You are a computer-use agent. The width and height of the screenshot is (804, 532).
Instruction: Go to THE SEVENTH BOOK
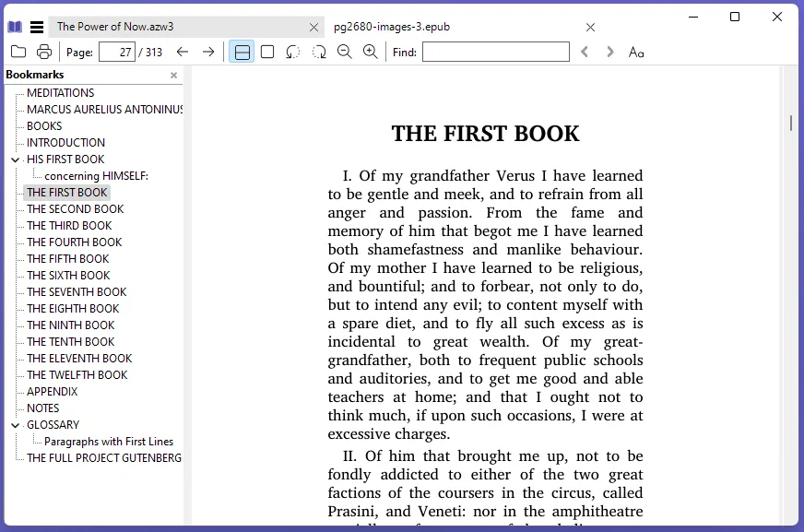[x=77, y=292]
